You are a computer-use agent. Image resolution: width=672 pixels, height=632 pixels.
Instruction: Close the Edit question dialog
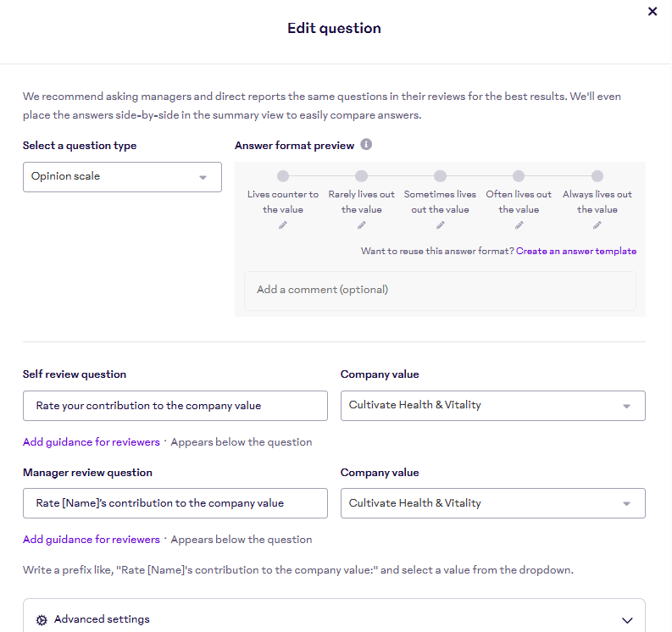tap(653, 12)
